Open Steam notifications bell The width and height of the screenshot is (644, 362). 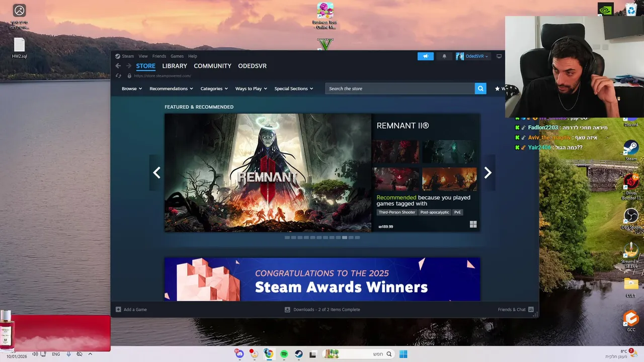point(444,56)
